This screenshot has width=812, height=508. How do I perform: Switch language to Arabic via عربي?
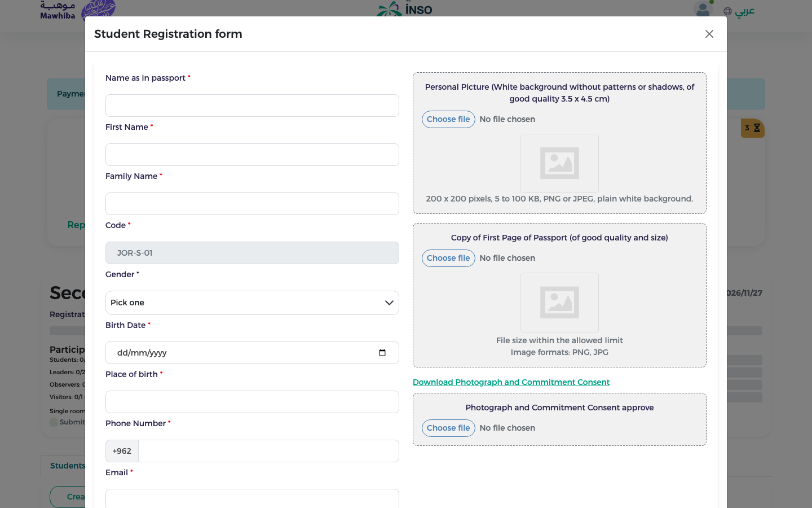pyautogui.click(x=744, y=11)
